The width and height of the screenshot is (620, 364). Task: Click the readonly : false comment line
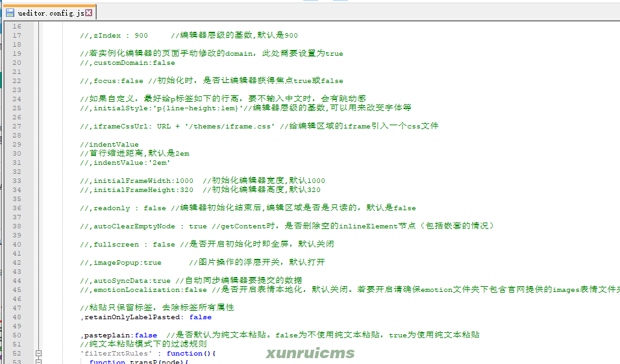point(248,208)
